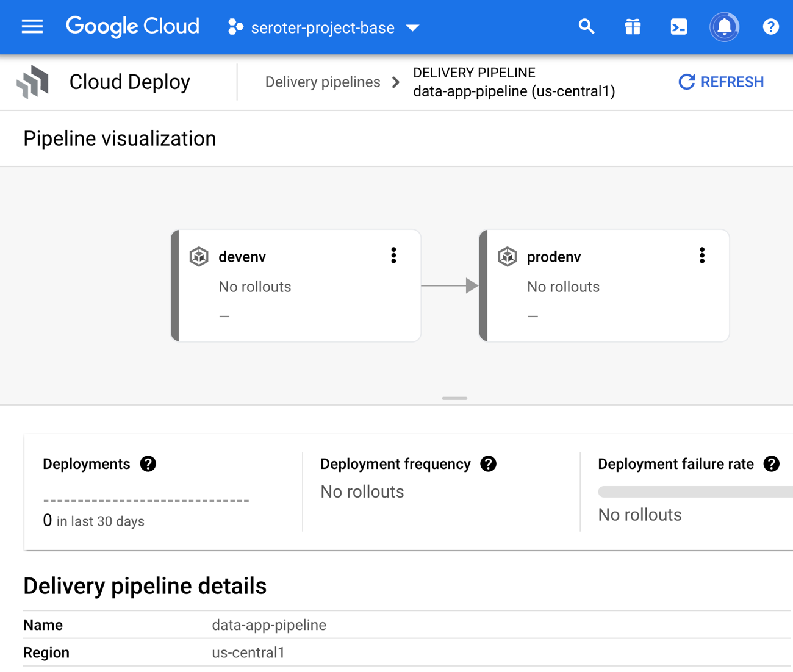This screenshot has height=672, width=793.
Task: Open devenv three-dot options menu
Action: (393, 256)
